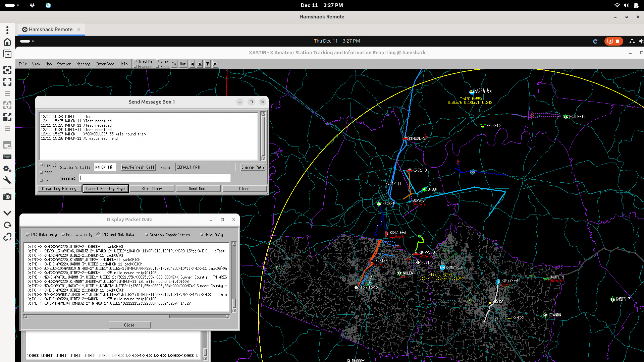Check the Mine Only option
Viewport: 644px width, 362px height.
[x=202, y=235]
